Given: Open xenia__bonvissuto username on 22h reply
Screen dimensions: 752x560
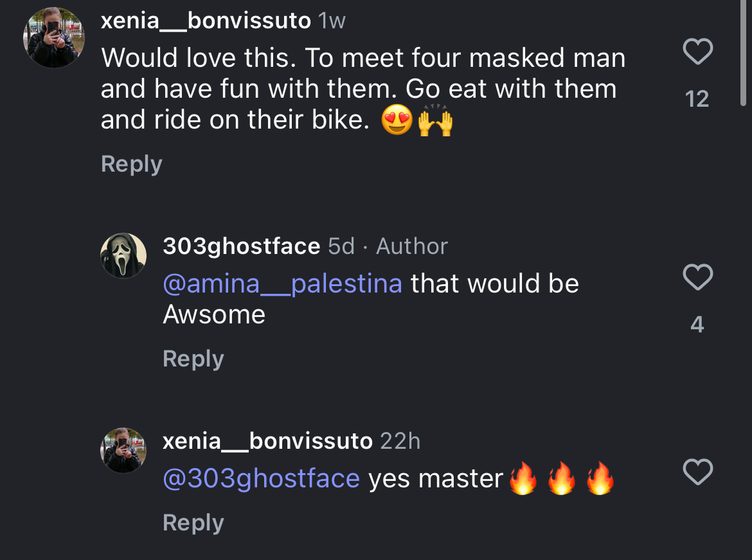Looking at the screenshot, I should 267,441.
